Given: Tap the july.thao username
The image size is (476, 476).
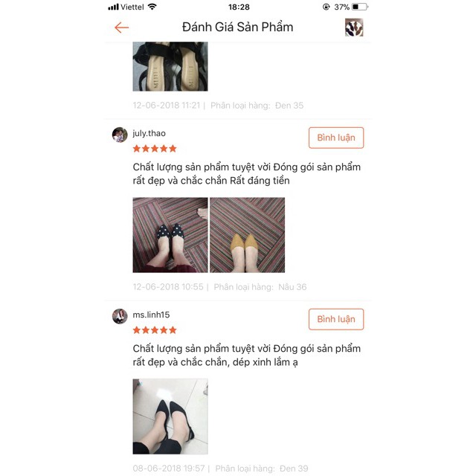Looking at the screenshot, I should 149,133.
